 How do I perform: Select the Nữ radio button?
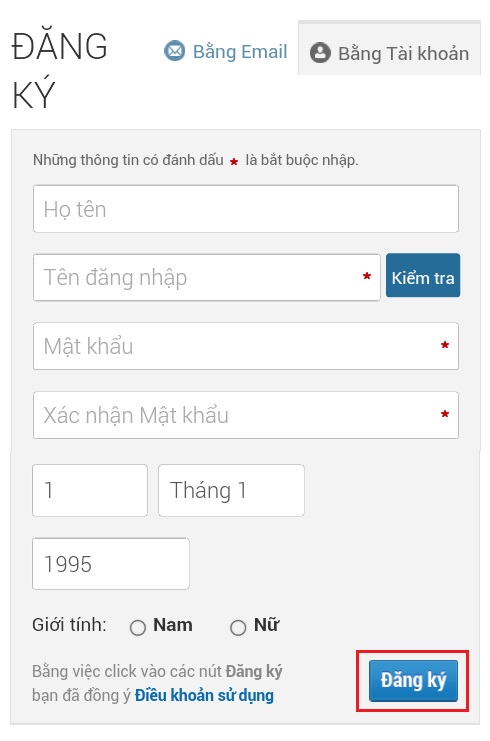click(x=238, y=628)
